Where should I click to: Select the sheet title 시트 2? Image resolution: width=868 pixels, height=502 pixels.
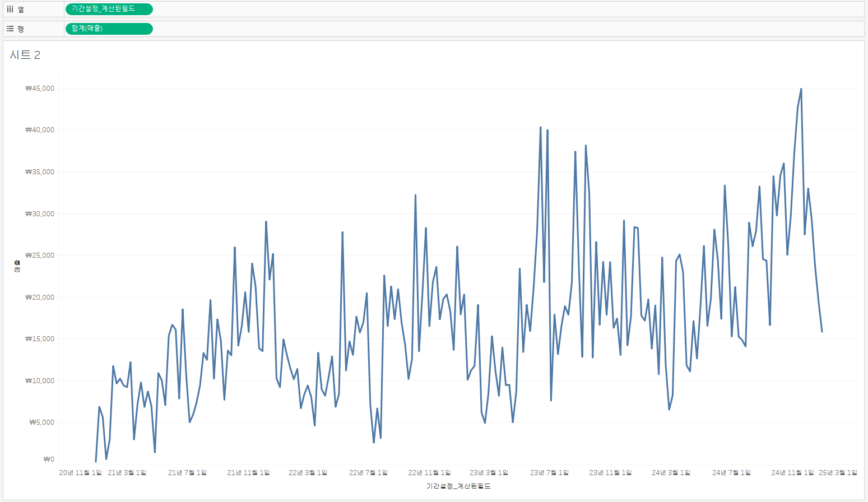25,54
